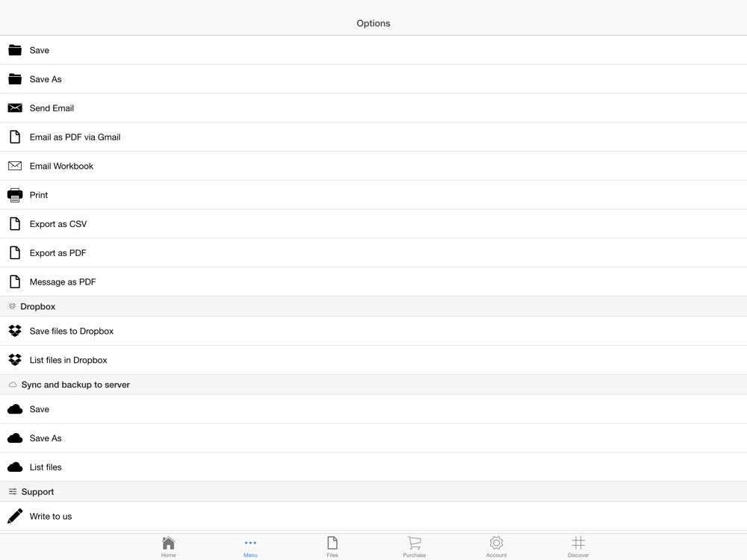Open List files in Dropbox
This screenshot has width=747, height=560.
click(373, 360)
